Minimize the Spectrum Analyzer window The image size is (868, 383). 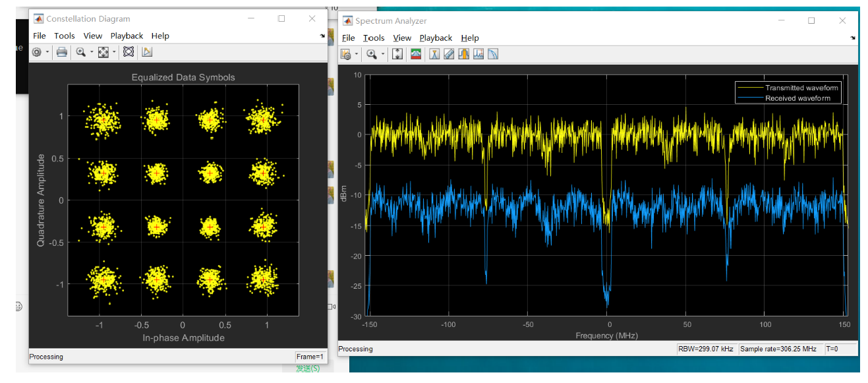click(780, 20)
